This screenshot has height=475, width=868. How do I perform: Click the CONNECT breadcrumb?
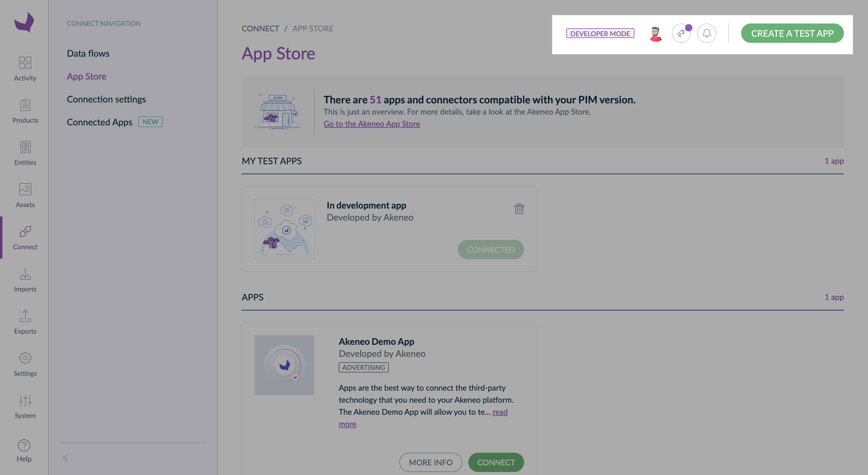click(x=260, y=28)
